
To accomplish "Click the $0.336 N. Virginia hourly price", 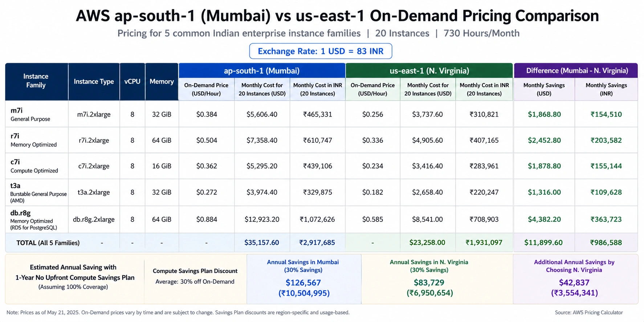I will pyautogui.click(x=372, y=140).
